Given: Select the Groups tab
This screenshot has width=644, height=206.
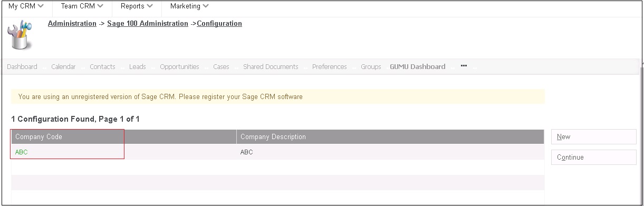Looking at the screenshot, I should (371, 67).
